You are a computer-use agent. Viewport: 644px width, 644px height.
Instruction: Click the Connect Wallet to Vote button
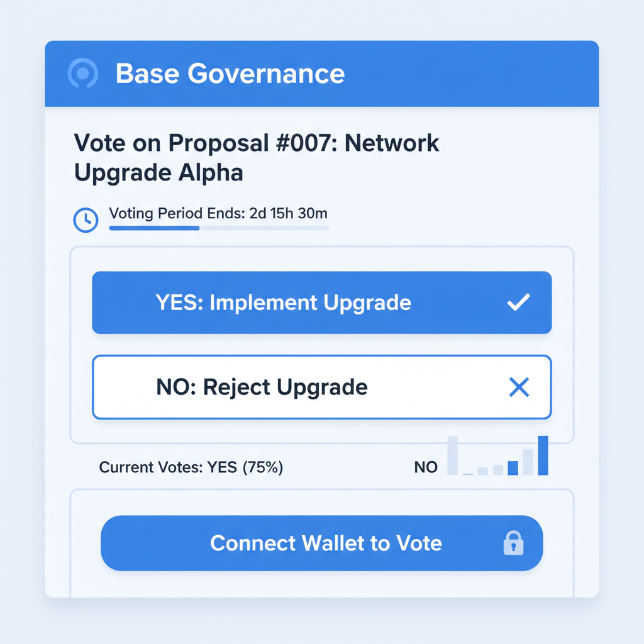pyautogui.click(x=321, y=543)
